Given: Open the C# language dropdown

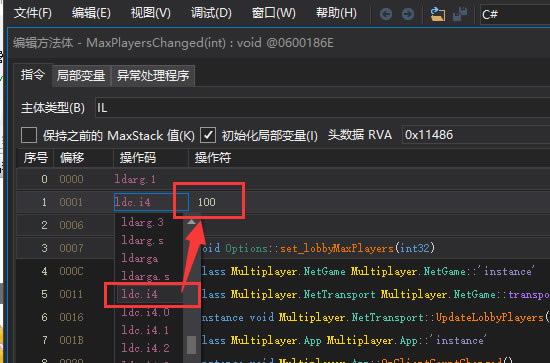Looking at the screenshot, I should pyautogui.click(x=514, y=15).
